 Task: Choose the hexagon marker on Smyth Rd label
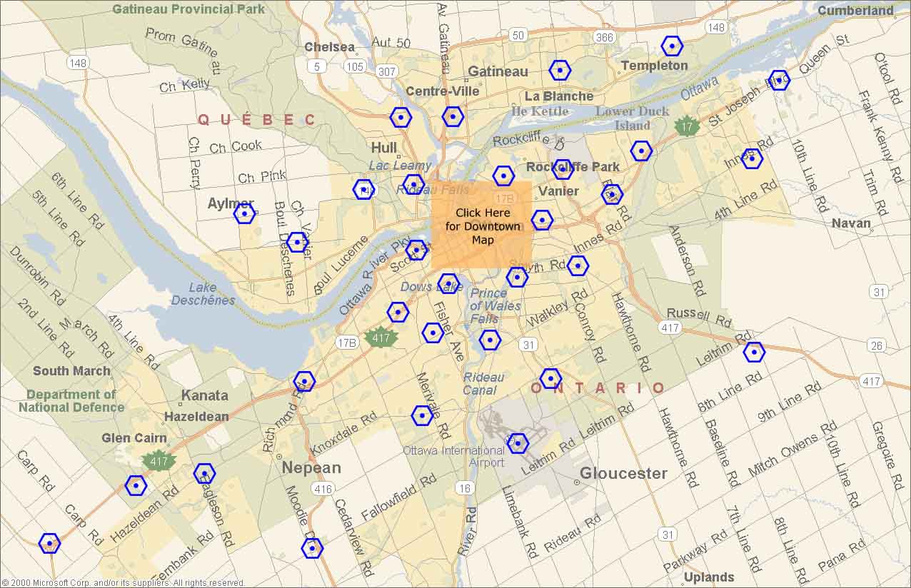[x=517, y=277]
